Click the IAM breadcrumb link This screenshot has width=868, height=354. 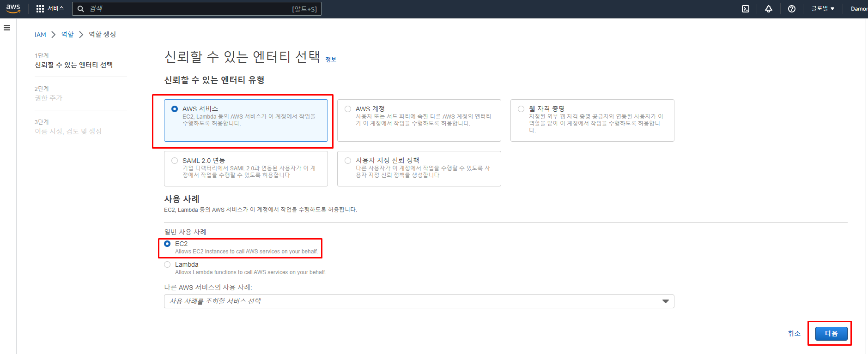40,35
